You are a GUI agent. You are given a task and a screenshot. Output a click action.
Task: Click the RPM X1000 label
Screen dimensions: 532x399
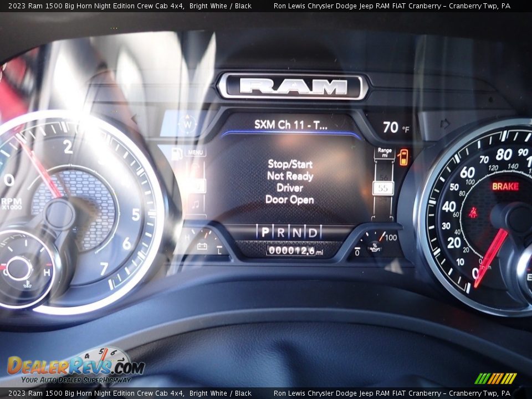12,203
